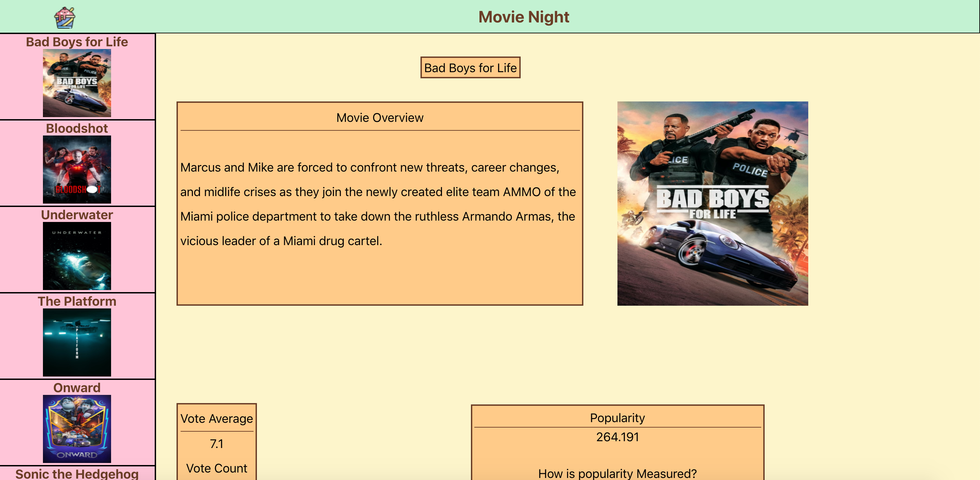Click the Movie Overview heading
980x480 pixels.
[380, 118]
